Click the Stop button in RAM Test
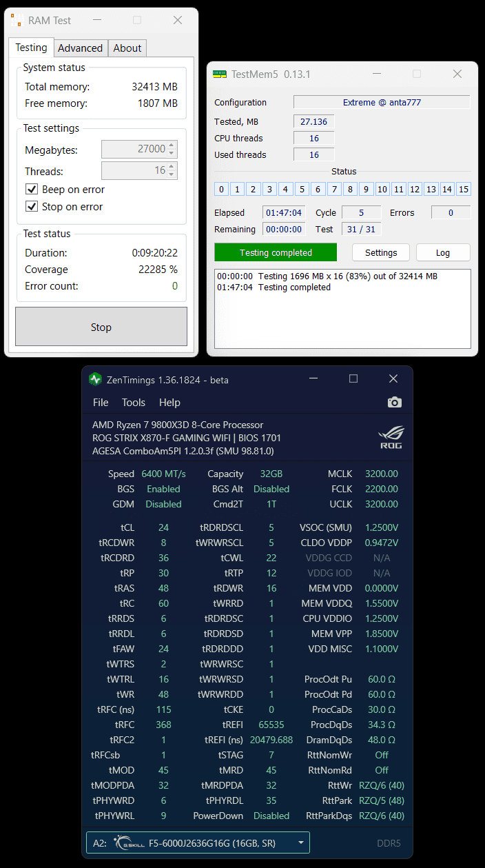This screenshot has width=485, height=868. tap(101, 327)
